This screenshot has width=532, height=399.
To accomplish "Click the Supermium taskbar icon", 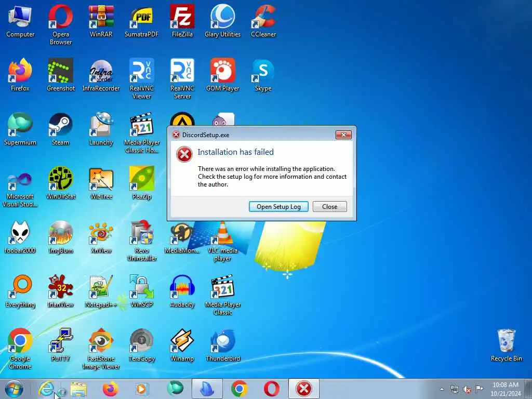I will [x=175, y=389].
